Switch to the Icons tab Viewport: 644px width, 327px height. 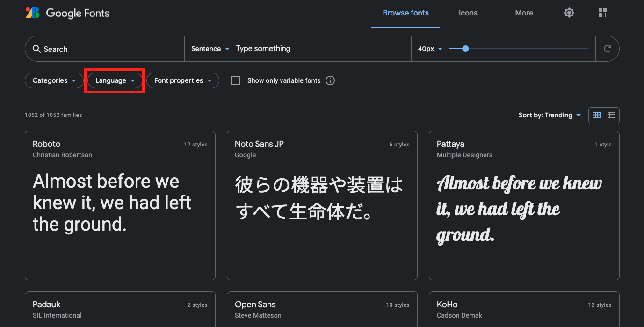468,13
